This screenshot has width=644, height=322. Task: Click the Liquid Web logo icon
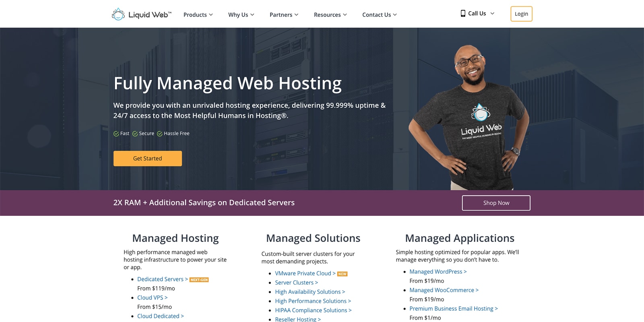point(118,14)
